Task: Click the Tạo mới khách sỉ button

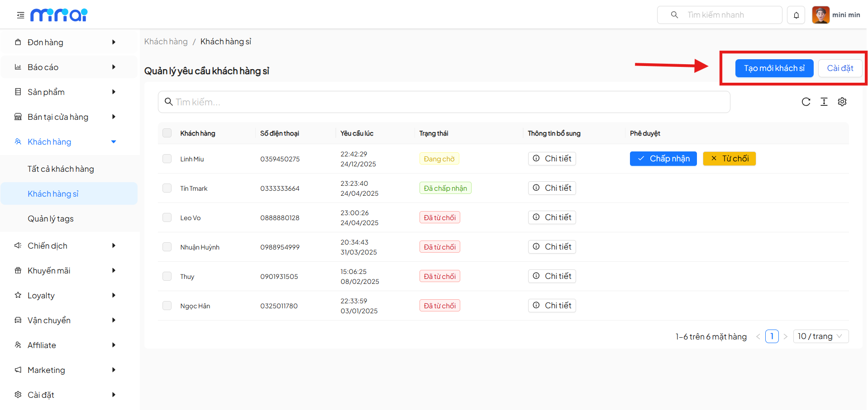Action: pyautogui.click(x=774, y=68)
